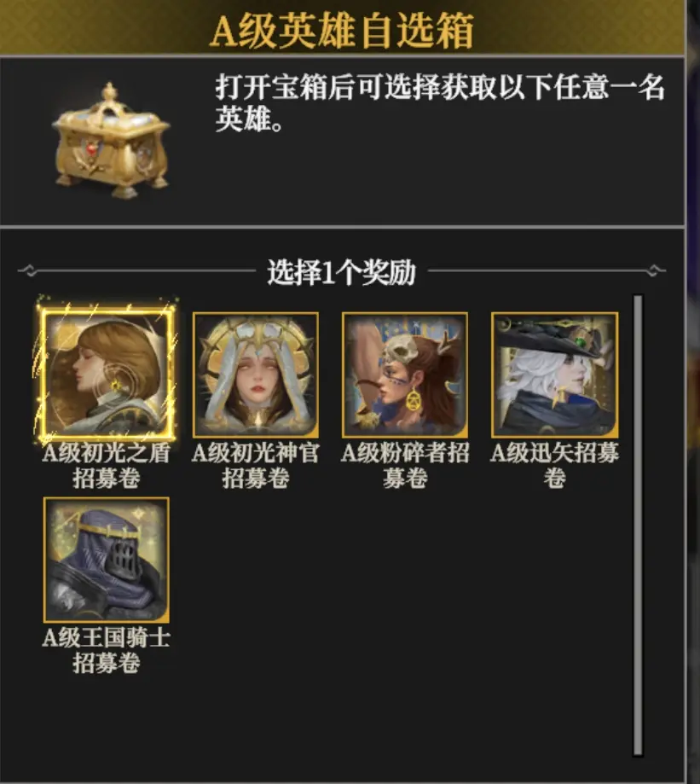The image size is (700, 784).
Task: Select the A级初光之盾 hero portrait
Action: [107, 374]
